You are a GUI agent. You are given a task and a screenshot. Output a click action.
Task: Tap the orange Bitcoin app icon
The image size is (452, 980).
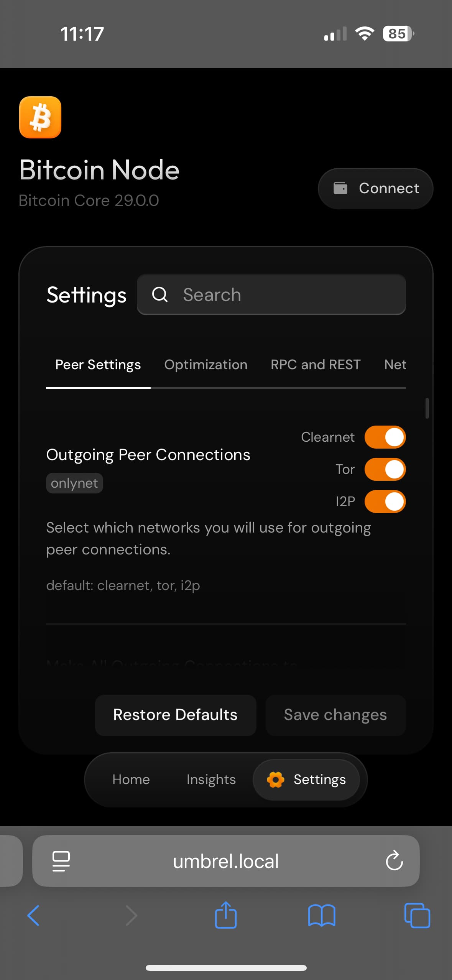[40, 117]
